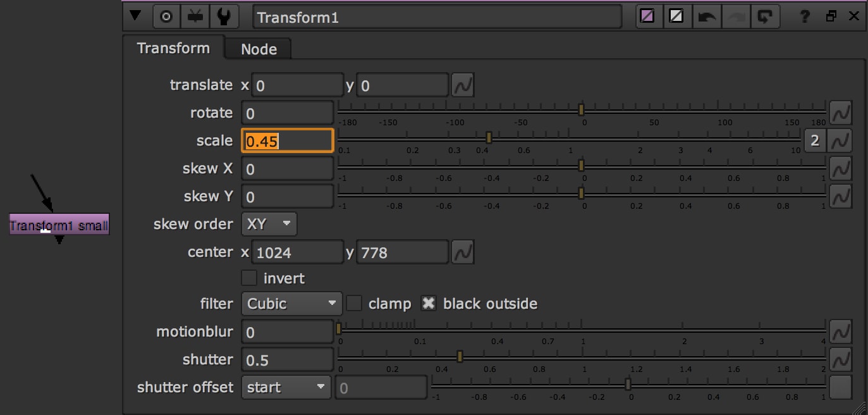Click the revert icon in panel header
Image resolution: width=868 pixels, height=415 pixels.
[764, 17]
